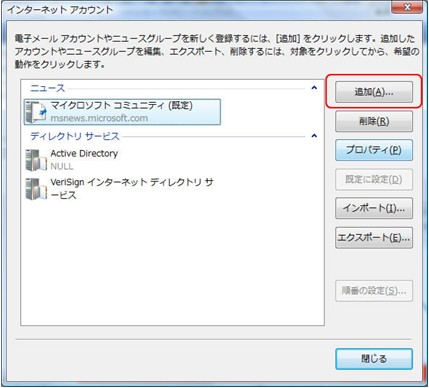Image resolution: width=429 pixels, height=388 pixels.
Task: Collapse the ディレクトリ サービス group chevron
Action: 314,136
